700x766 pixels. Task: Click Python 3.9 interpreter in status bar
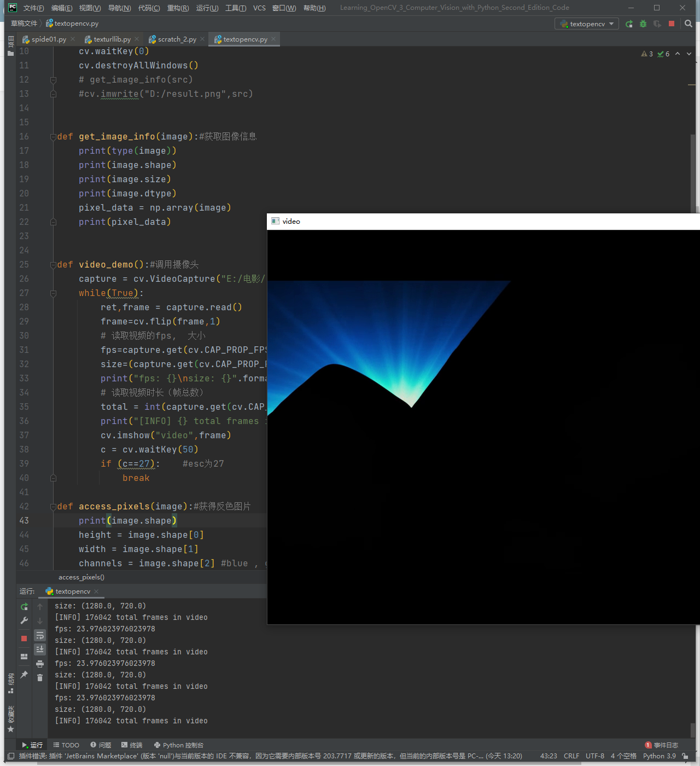coord(660,756)
